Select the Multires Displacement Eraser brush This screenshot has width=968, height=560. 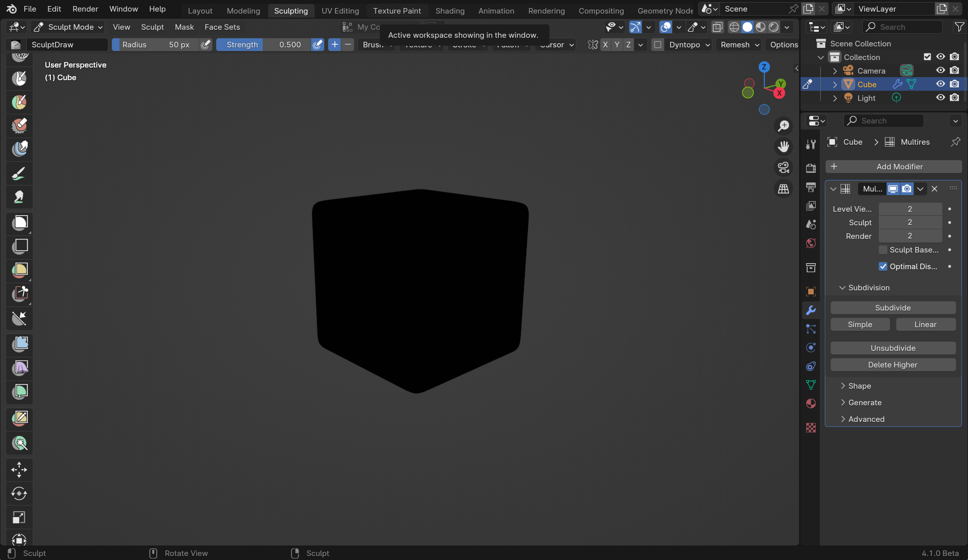(x=20, y=125)
